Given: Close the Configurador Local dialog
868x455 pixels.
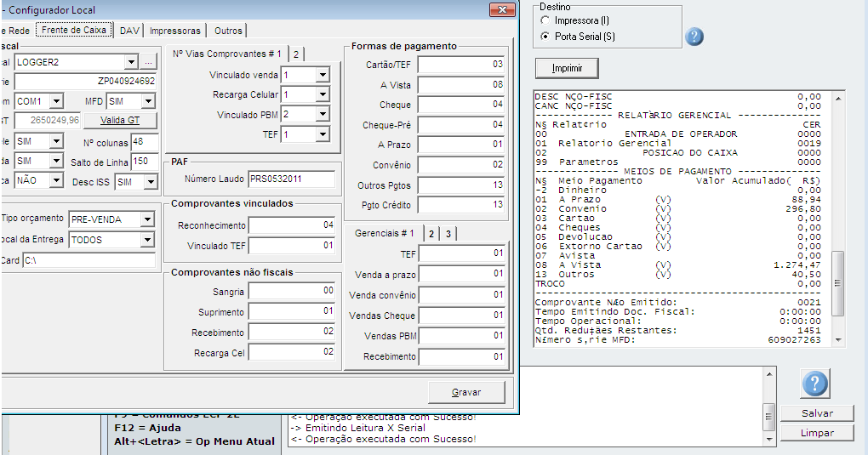Looking at the screenshot, I should [502, 9].
